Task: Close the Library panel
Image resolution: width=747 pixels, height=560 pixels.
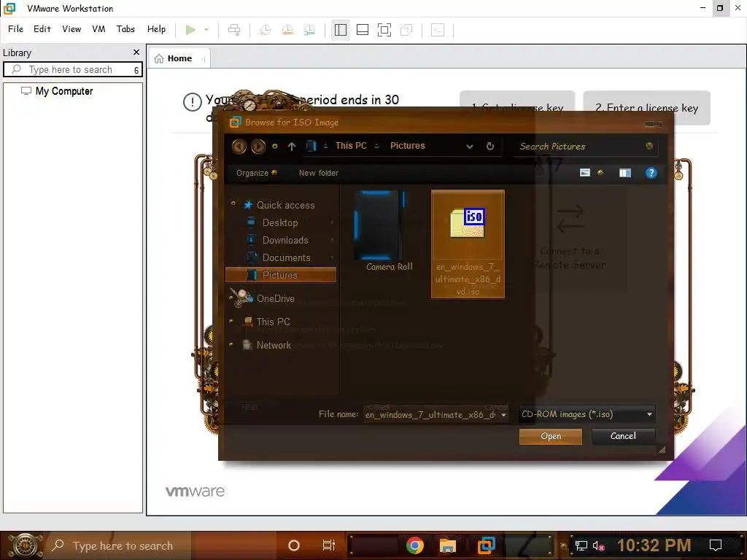Action: pyautogui.click(x=136, y=52)
